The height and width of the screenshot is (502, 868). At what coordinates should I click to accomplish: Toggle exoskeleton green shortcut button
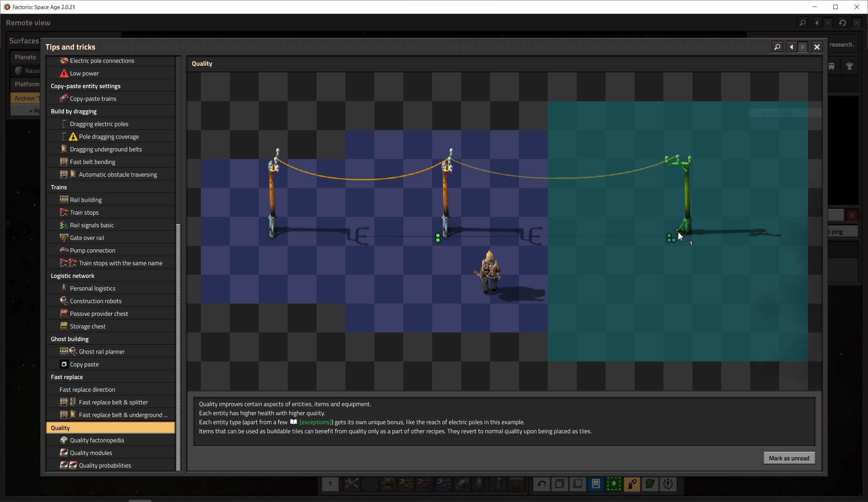point(650,484)
